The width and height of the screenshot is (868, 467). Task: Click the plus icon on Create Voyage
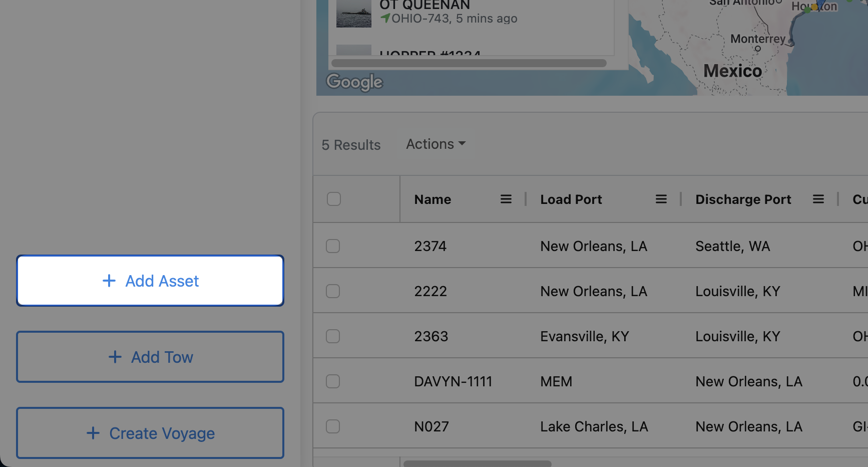93,433
